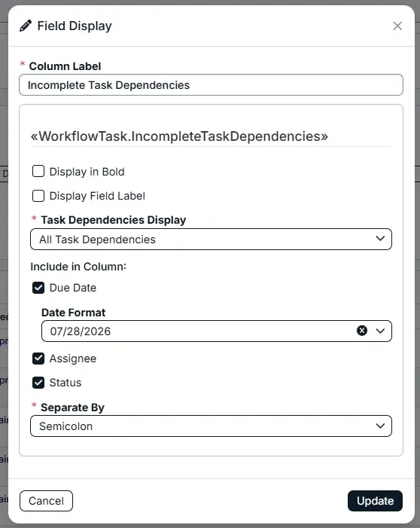
Task: Disable the Status checkbox
Action: coord(38,383)
